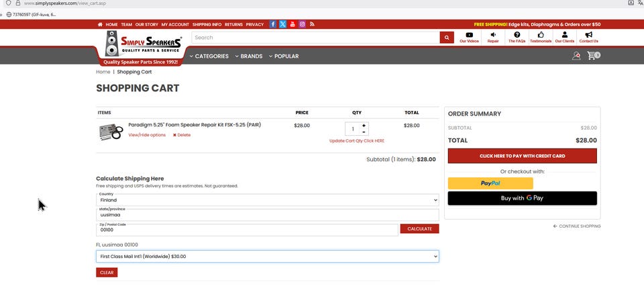Click Update Cart Qty Click HERE link
644x297 pixels.
coord(357,140)
